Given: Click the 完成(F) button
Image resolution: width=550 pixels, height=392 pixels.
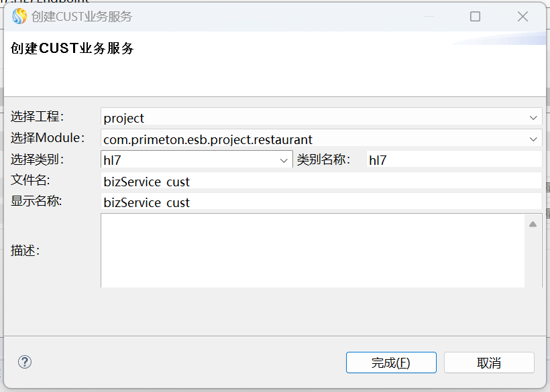Looking at the screenshot, I should coord(391,363).
